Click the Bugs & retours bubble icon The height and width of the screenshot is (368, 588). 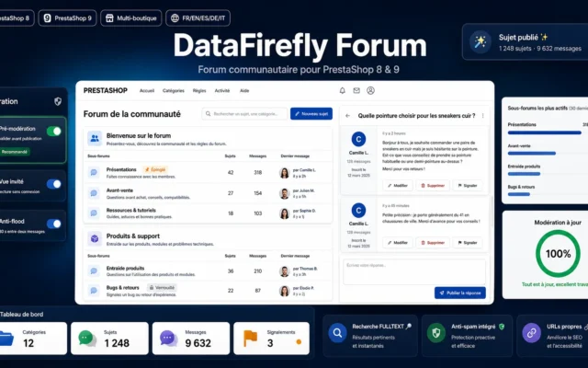coord(94,291)
